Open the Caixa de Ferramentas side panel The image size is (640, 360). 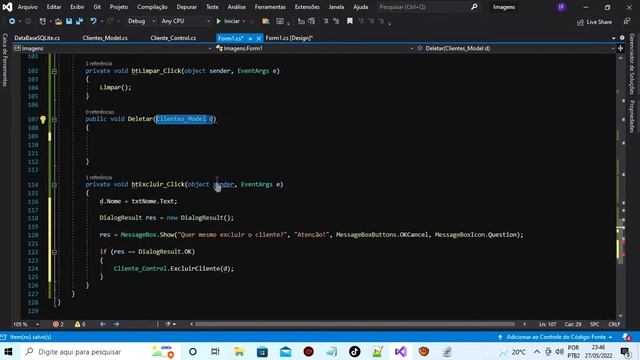5,60
